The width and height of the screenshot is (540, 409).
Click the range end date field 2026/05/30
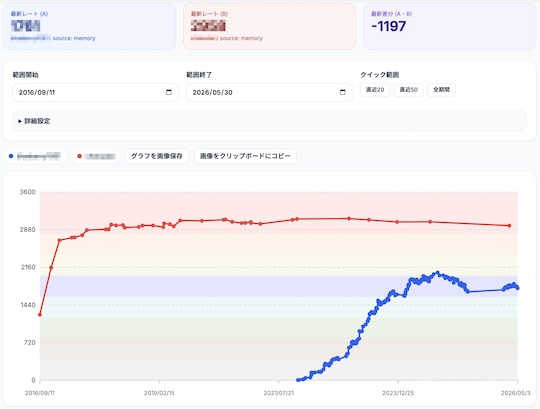tap(269, 92)
